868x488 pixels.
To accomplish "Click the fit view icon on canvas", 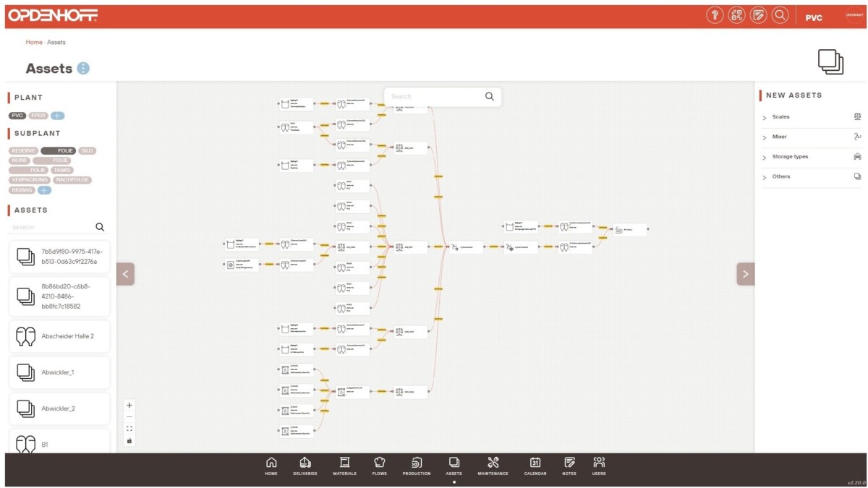I will [x=129, y=429].
